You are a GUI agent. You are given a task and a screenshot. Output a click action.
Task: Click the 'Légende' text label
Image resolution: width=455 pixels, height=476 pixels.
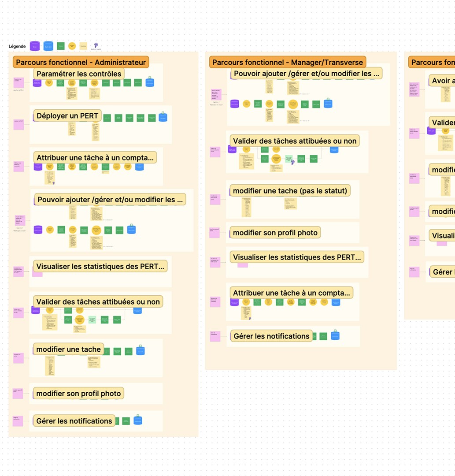(x=17, y=46)
